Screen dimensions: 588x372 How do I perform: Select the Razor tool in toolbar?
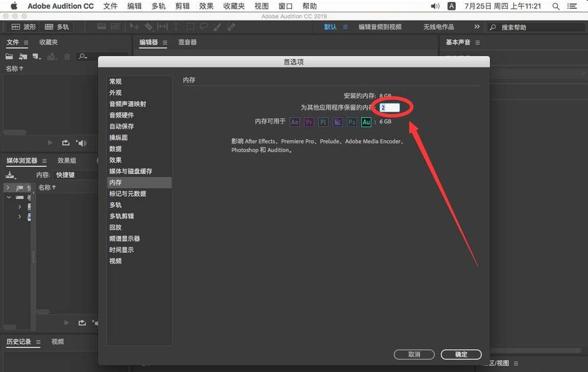(149, 26)
